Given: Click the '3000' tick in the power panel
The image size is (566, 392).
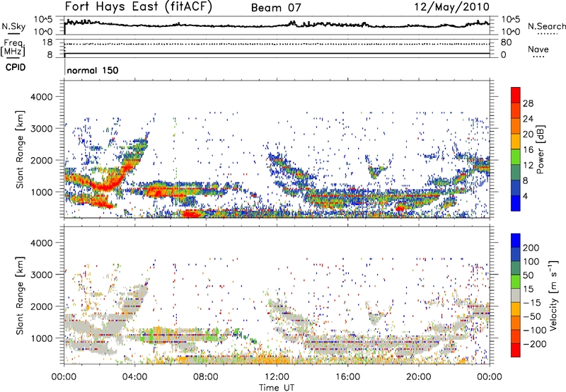Looking at the screenshot, I should tap(41, 129).
